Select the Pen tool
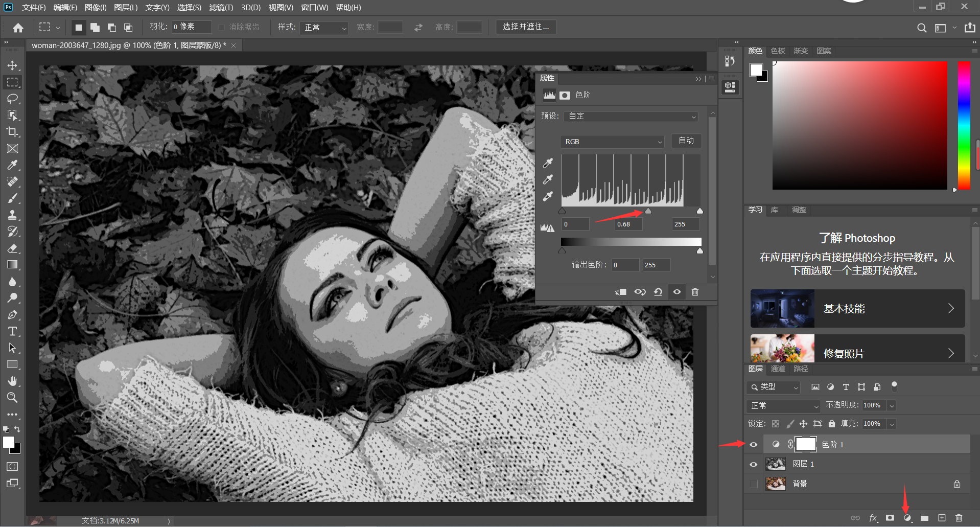 [x=13, y=315]
